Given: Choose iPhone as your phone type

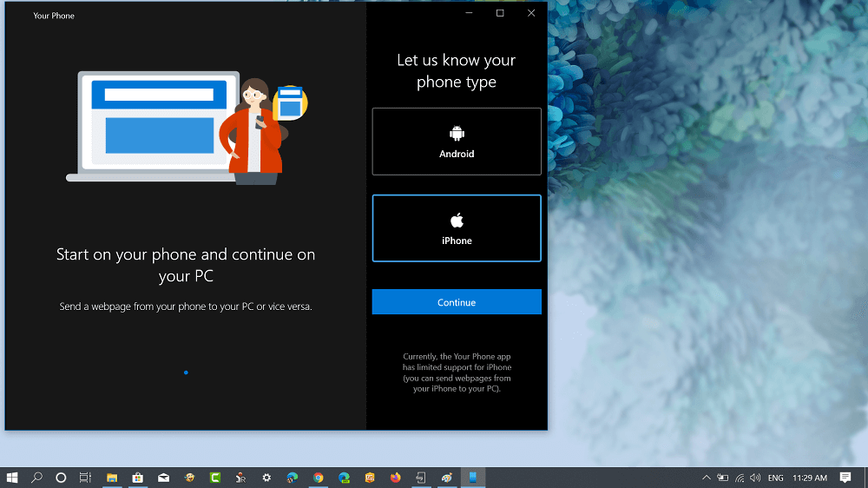Looking at the screenshot, I should (457, 228).
